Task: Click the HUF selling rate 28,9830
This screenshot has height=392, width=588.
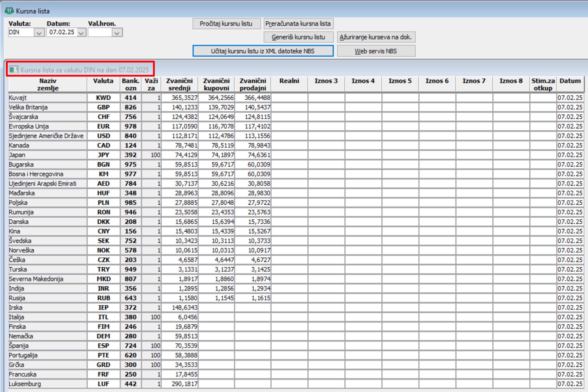Action: point(253,193)
